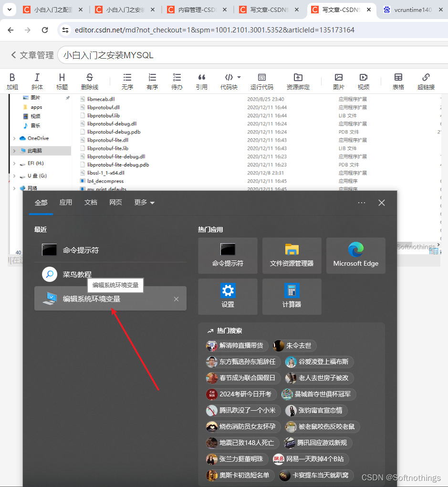Click the 资源绑定 toolbar icon
The width and height of the screenshot is (448, 487).
point(298,82)
